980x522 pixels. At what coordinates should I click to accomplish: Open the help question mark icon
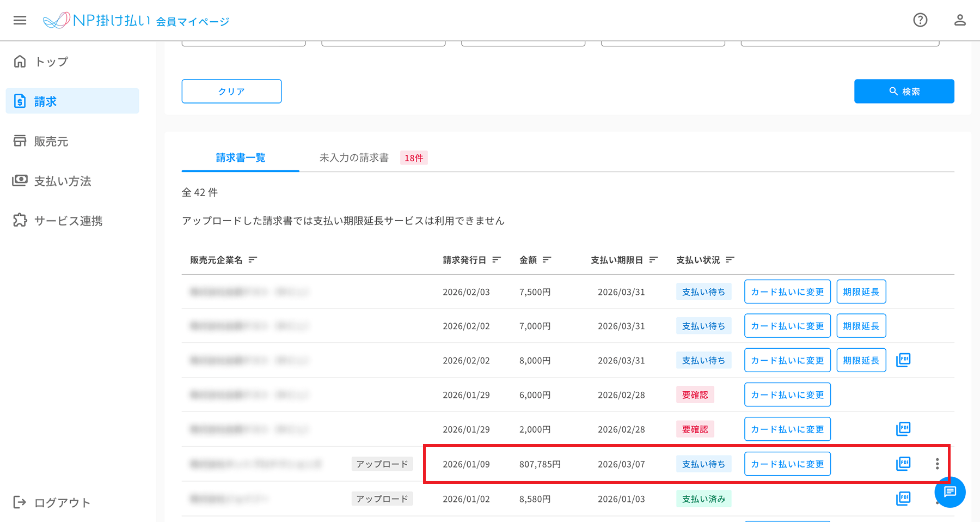(x=920, y=20)
